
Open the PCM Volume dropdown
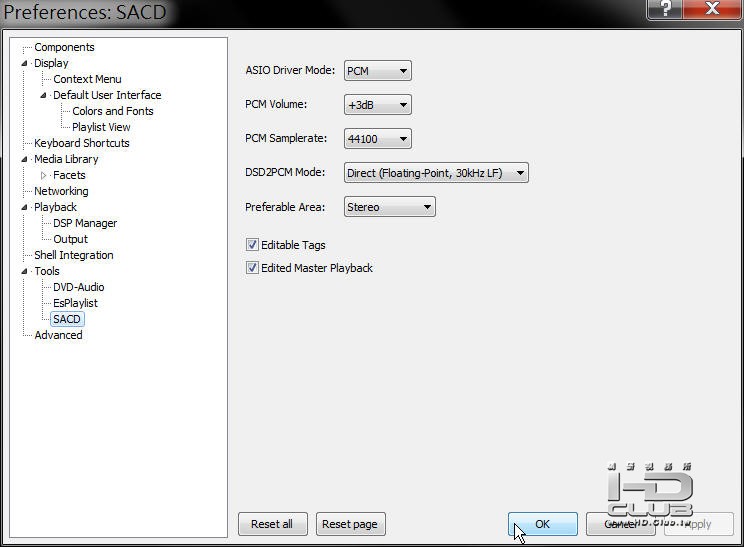pyautogui.click(x=377, y=105)
